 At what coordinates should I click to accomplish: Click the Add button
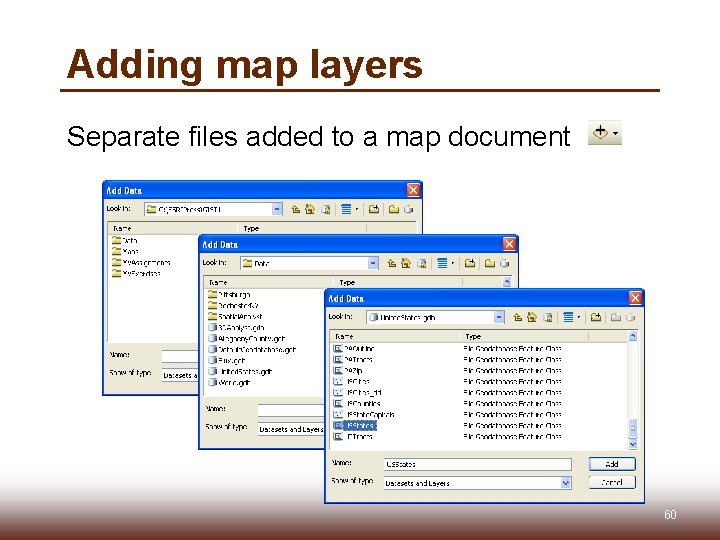click(x=612, y=464)
